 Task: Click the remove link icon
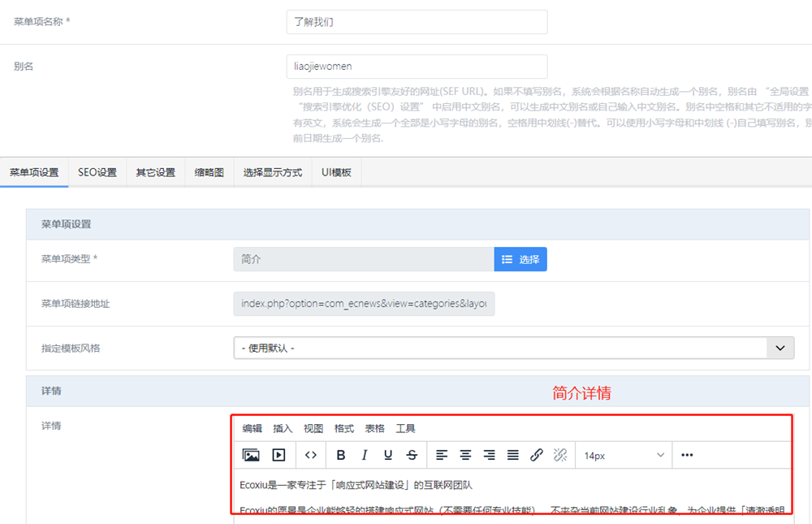pyautogui.click(x=560, y=455)
